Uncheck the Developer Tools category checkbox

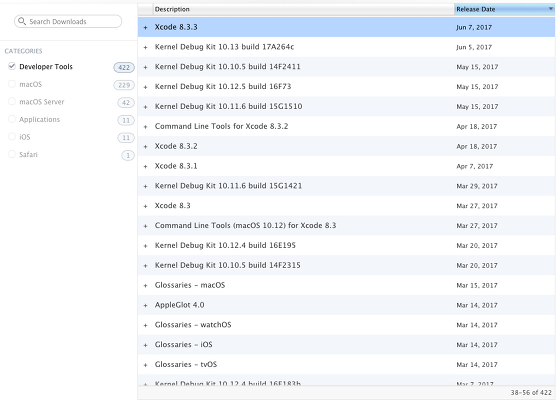tap(12, 66)
